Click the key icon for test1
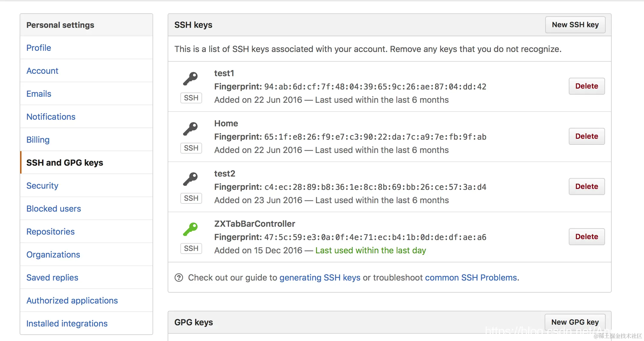This screenshot has height=341, width=644. tap(191, 79)
